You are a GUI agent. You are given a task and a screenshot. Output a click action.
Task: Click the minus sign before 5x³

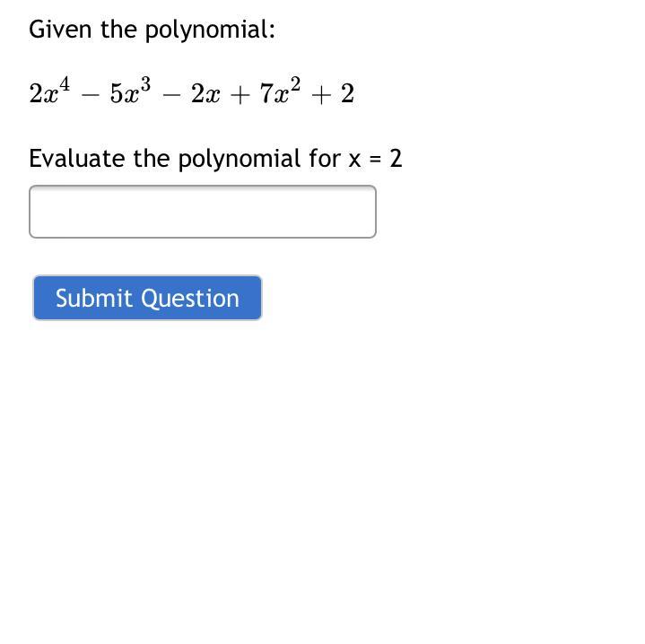(x=90, y=95)
